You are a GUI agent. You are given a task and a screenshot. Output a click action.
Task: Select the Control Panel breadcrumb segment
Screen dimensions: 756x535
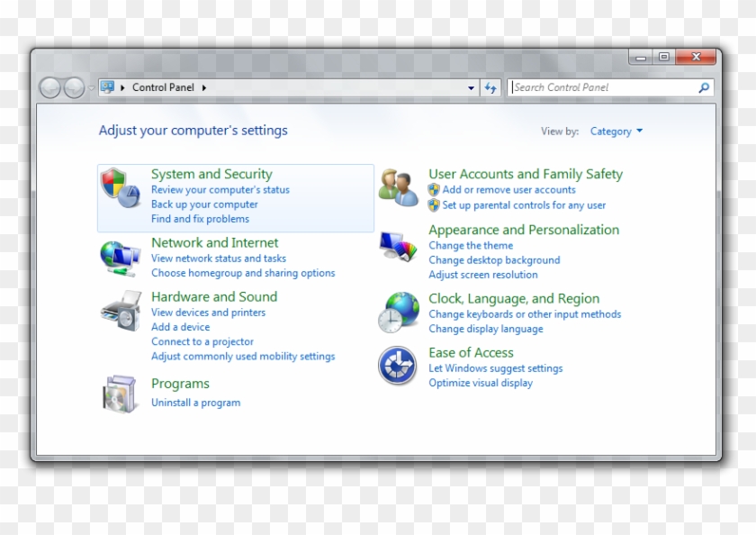163,87
